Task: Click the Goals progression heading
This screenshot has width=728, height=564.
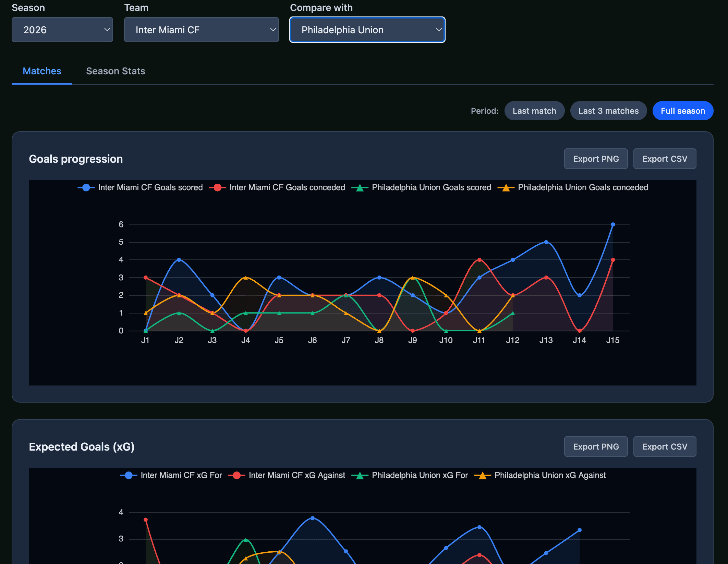Action: 76,159
